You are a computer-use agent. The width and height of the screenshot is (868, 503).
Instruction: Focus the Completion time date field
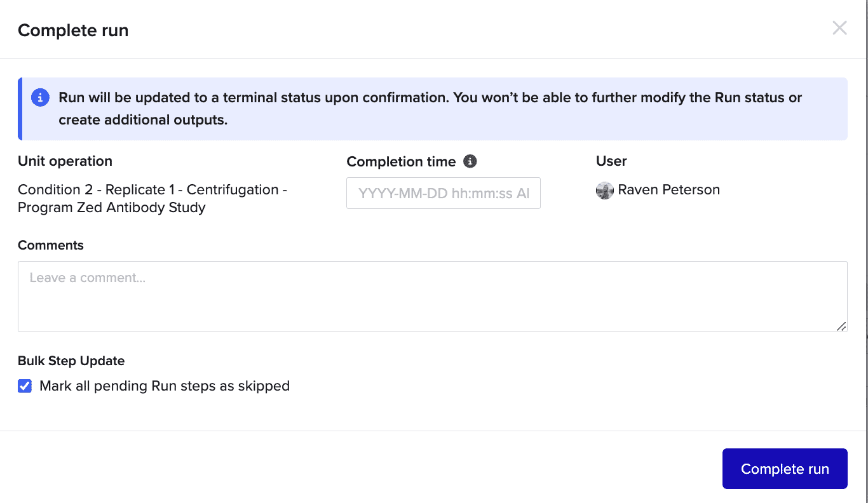click(444, 193)
